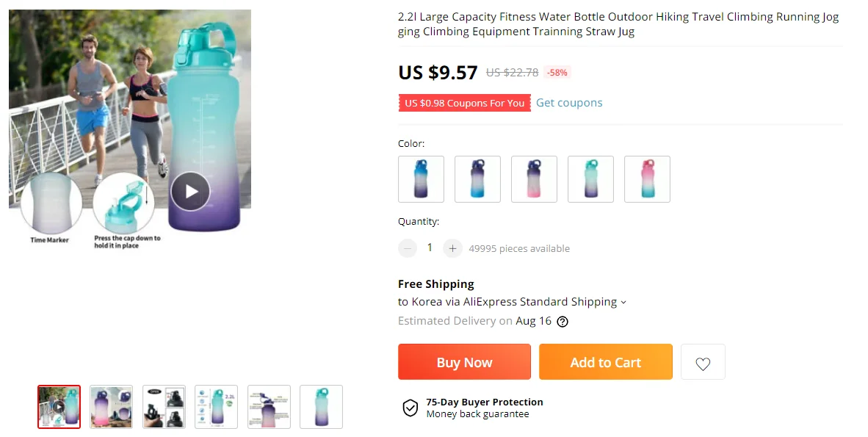
Task: Expand the shipping method dropdown
Action: coord(623,302)
